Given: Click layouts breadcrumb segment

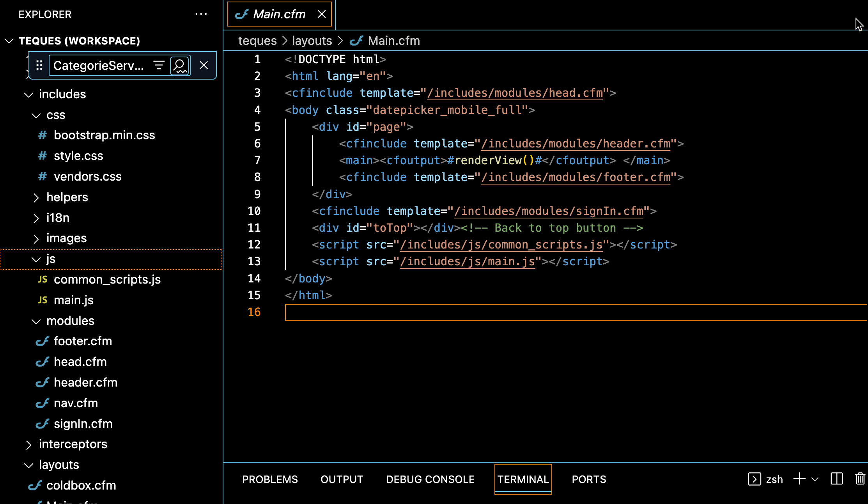Looking at the screenshot, I should click(x=312, y=41).
